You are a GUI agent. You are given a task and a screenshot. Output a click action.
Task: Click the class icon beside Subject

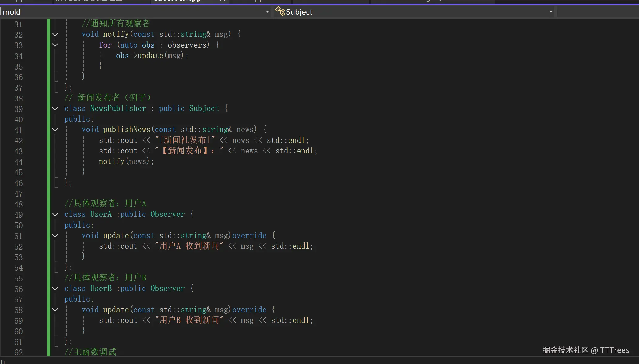pyautogui.click(x=280, y=11)
